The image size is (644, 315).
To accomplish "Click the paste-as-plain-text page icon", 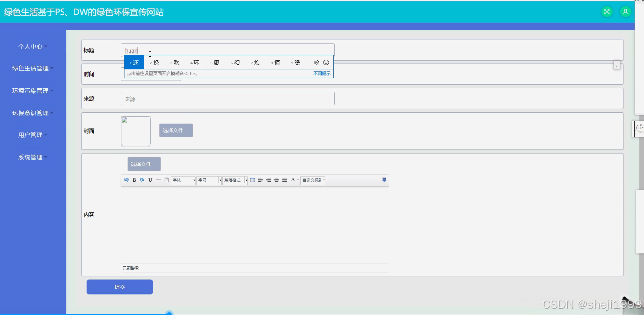I will pyautogui.click(x=166, y=180).
